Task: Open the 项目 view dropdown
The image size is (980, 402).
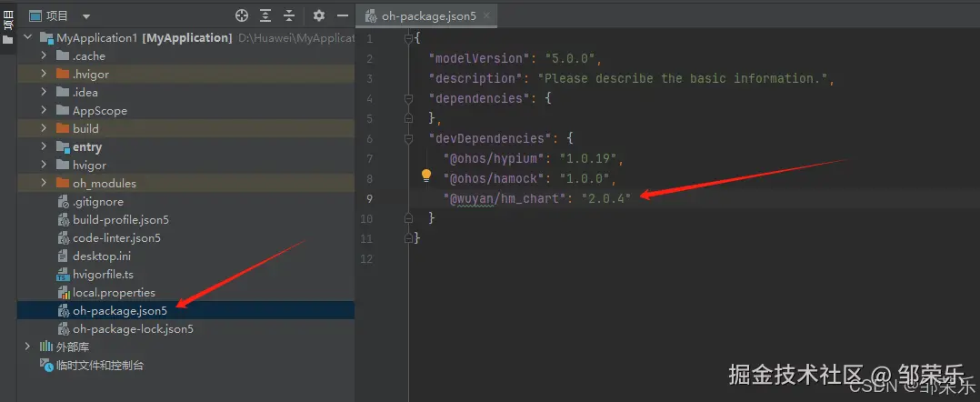Action: coord(86,16)
